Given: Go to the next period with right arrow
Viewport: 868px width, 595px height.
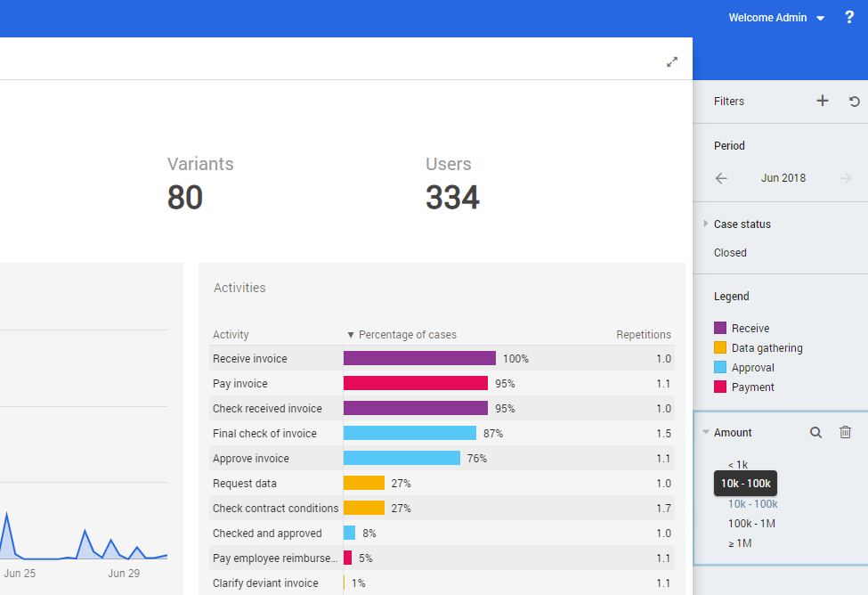Looking at the screenshot, I should pos(845,178).
